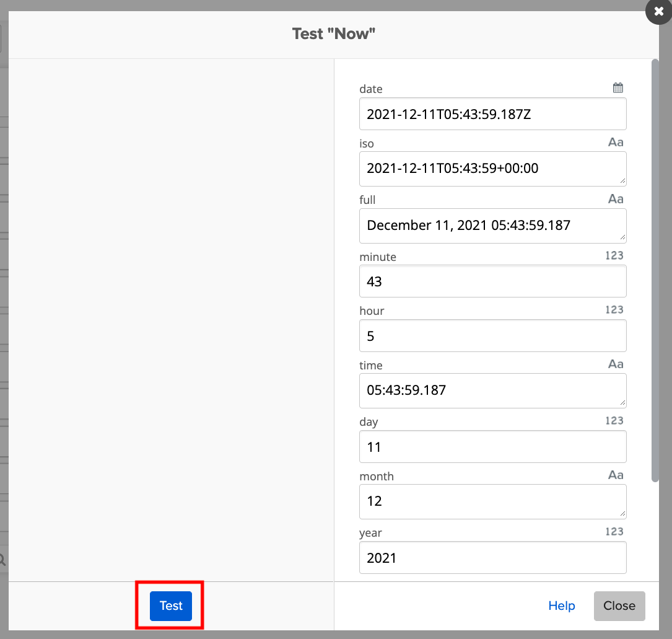Click the 123 number-type icon for day
The image size is (672, 639).
tap(614, 421)
